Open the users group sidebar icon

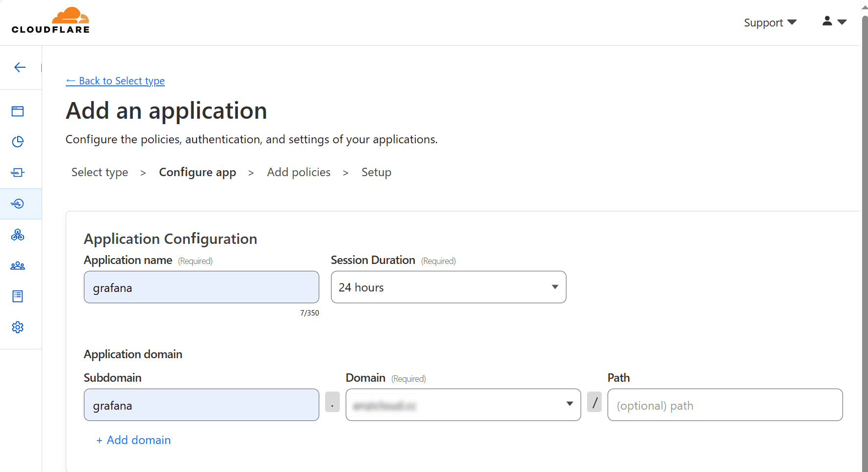(x=18, y=266)
